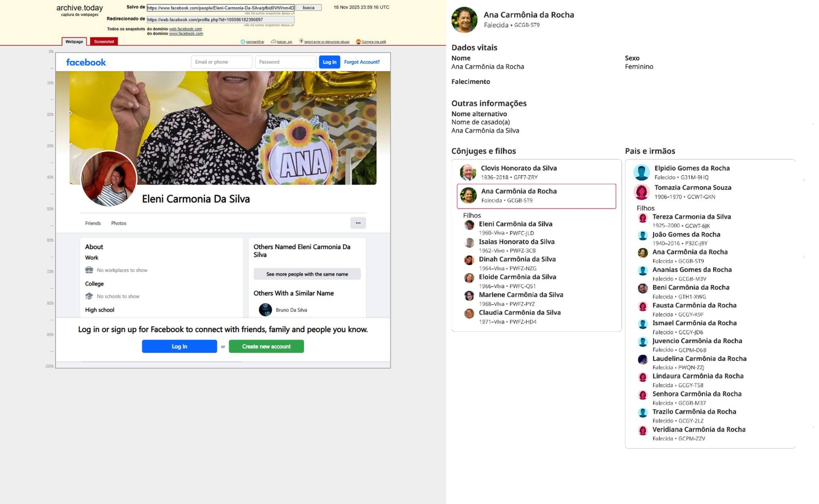Click Clovis Honorato da Silva's portrait
Image resolution: width=819 pixels, height=504 pixels.
point(468,172)
